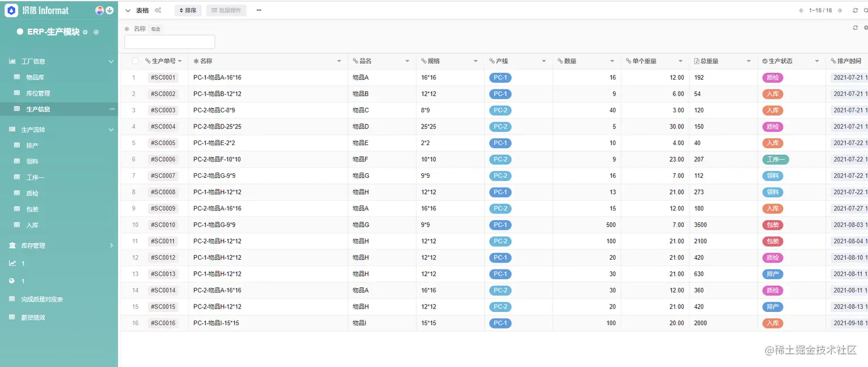Image resolution: width=868 pixels, height=367 pixels.
Task: Open 领料 in sidebar
Action: pos(32,161)
